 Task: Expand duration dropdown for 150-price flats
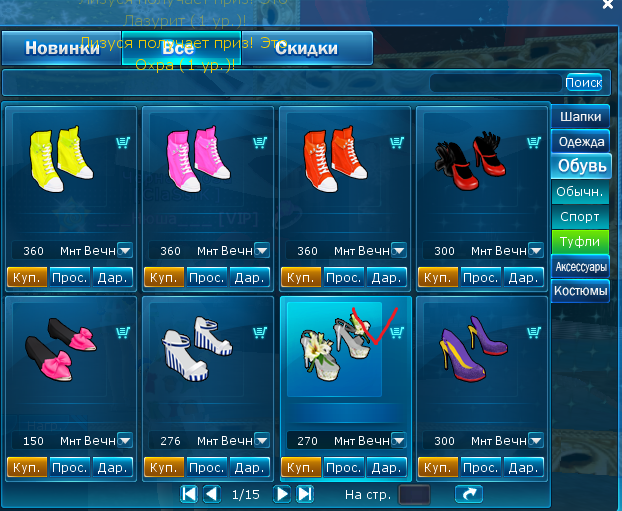tap(125, 440)
